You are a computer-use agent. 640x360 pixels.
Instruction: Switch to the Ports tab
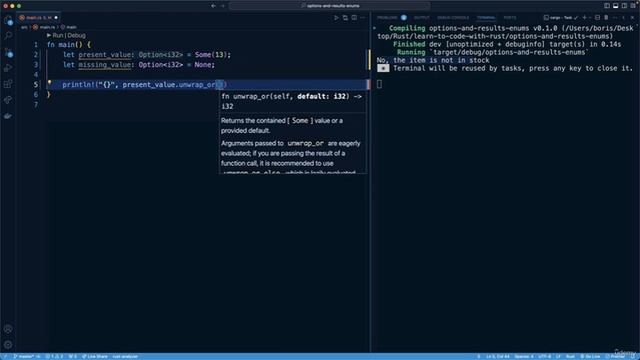(x=509, y=18)
